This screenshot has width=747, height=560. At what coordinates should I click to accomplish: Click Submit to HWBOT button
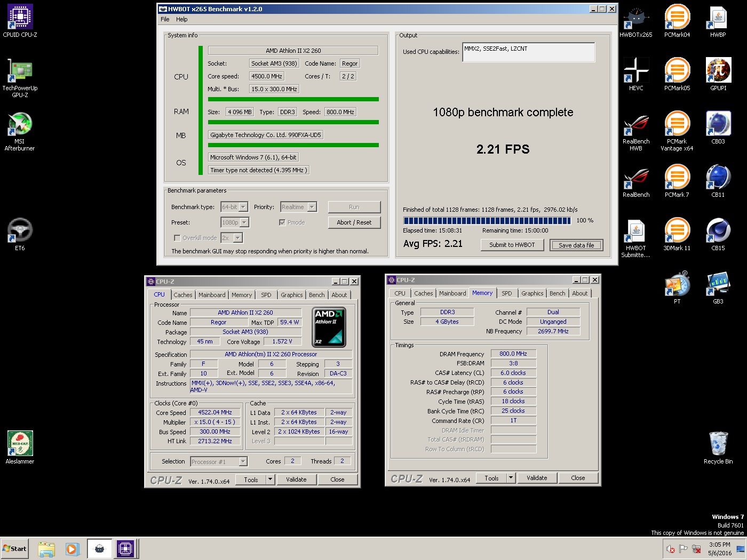tap(512, 245)
